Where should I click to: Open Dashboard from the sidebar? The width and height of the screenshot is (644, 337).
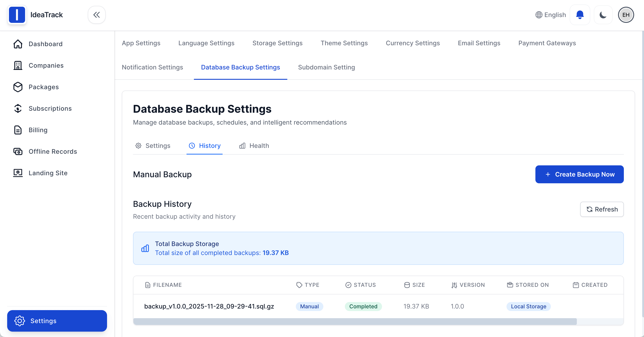point(45,44)
